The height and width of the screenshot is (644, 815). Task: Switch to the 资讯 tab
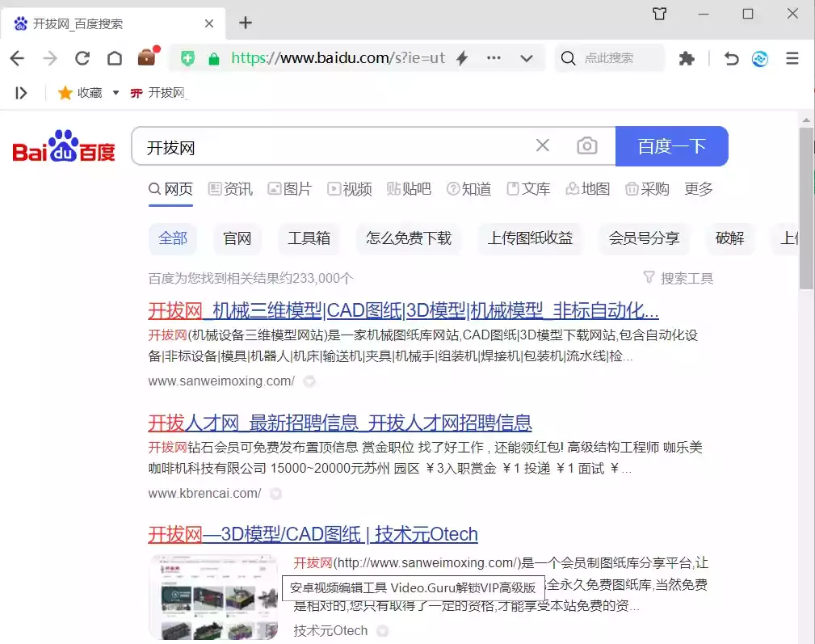[231, 189]
